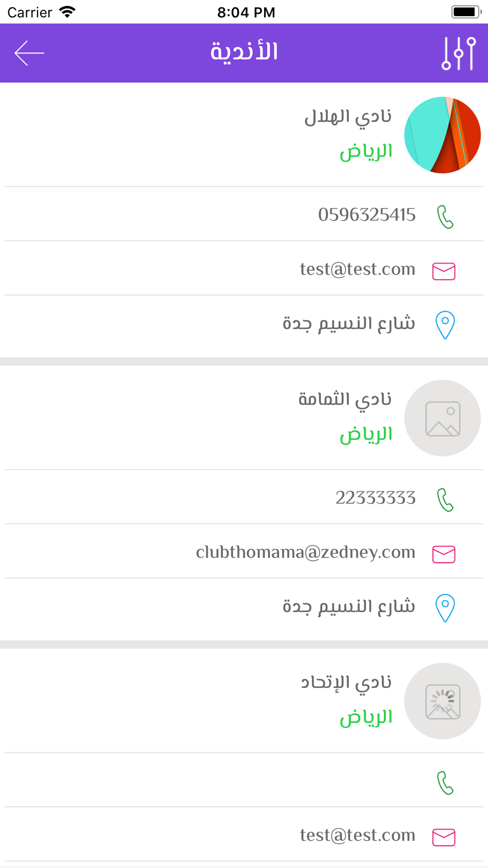This screenshot has width=488, height=868.
Task: Tap the location pin in نادي الهلال card
Action: pyautogui.click(x=445, y=325)
